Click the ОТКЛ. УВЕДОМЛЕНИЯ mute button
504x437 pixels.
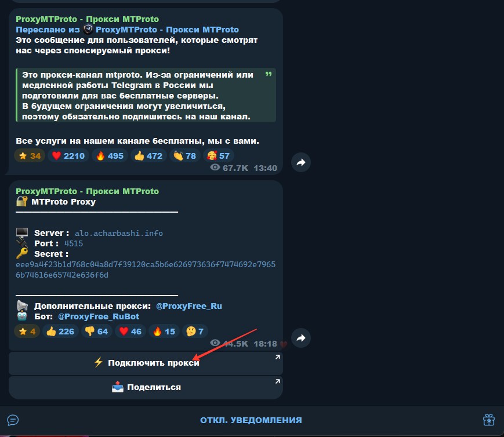click(x=251, y=420)
